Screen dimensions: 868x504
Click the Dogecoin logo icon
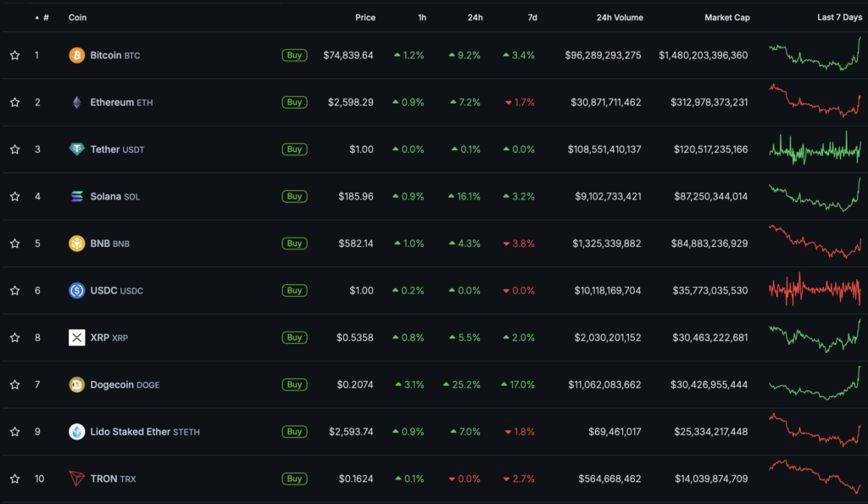click(77, 385)
